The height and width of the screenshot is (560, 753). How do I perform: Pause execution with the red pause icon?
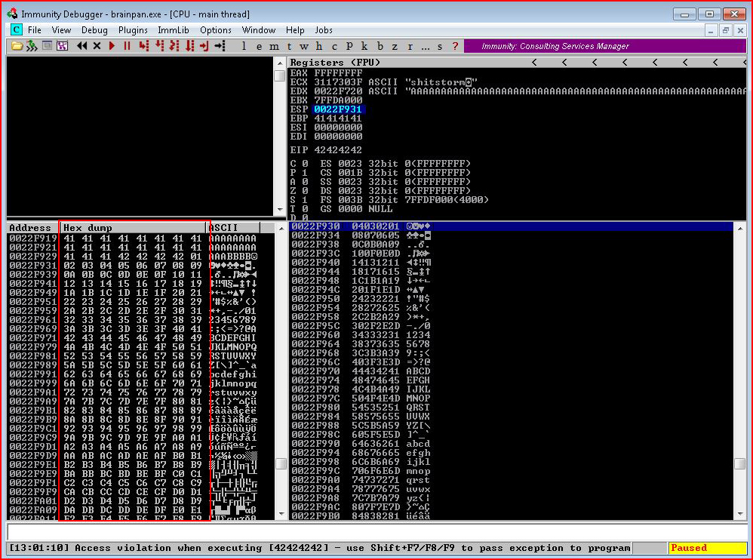coord(128,46)
